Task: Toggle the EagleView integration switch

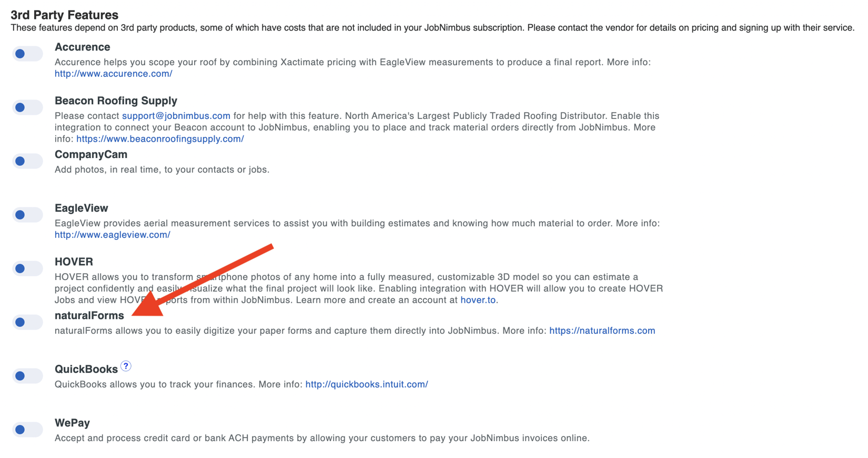Action: point(27,215)
